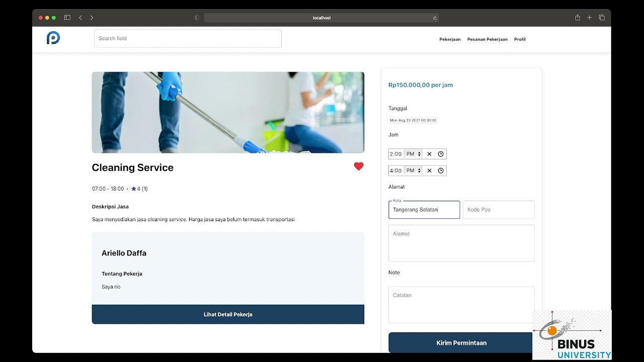Click the Ariello Daffa worker name
644x362 pixels.
pyautogui.click(x=124, y=253)
